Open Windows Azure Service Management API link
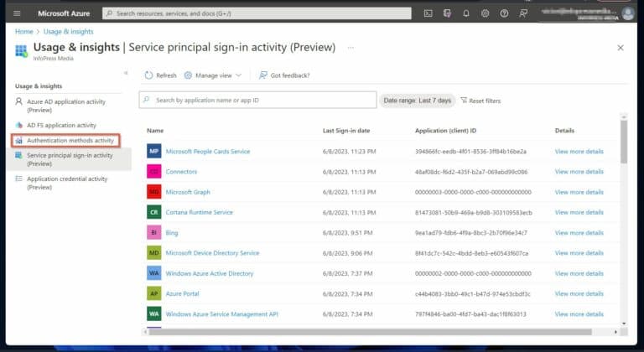The width and height of the screenshot is (644, 352). coord(221,313)
